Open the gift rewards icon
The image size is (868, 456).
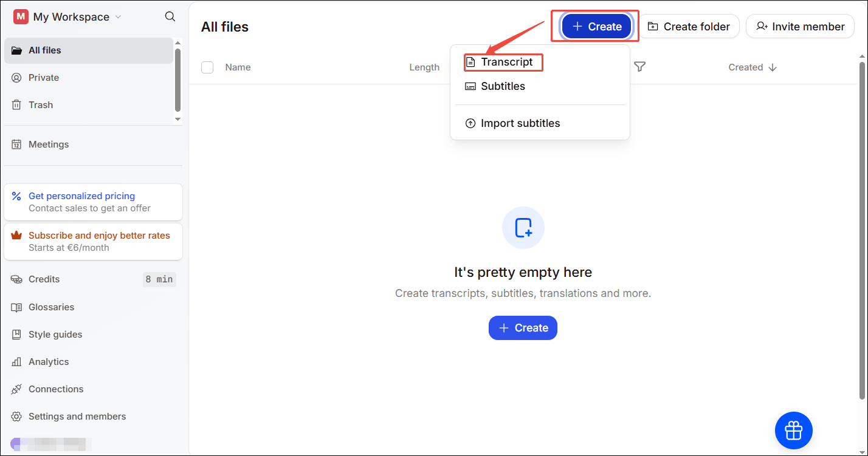click(x=793, y=430)
